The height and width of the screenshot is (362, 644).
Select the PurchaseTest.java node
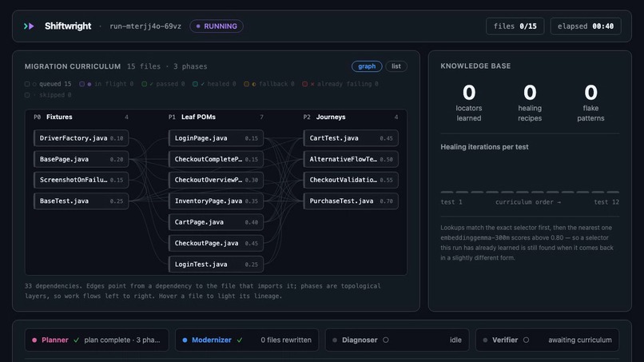(x=351, y=201)
